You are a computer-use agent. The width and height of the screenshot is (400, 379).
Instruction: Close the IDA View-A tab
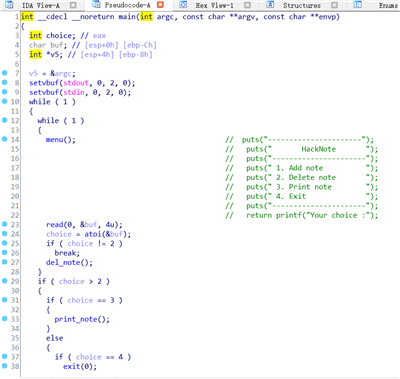[x=73, y=5]
